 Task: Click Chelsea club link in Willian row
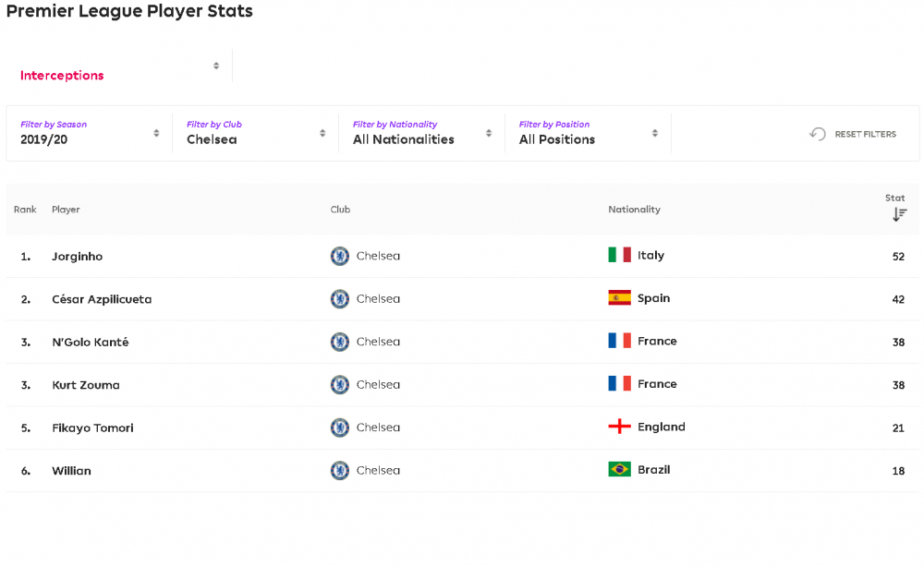pos(378,470)
